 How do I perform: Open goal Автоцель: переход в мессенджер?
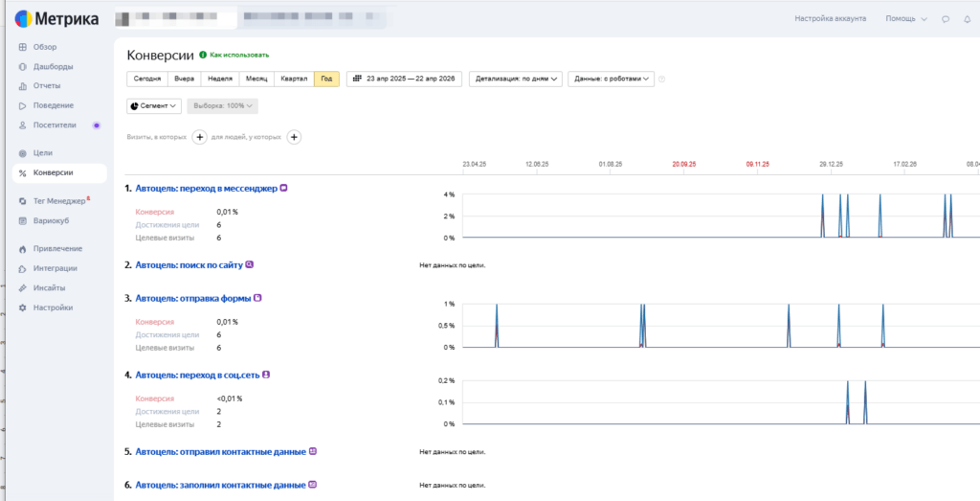207,188
